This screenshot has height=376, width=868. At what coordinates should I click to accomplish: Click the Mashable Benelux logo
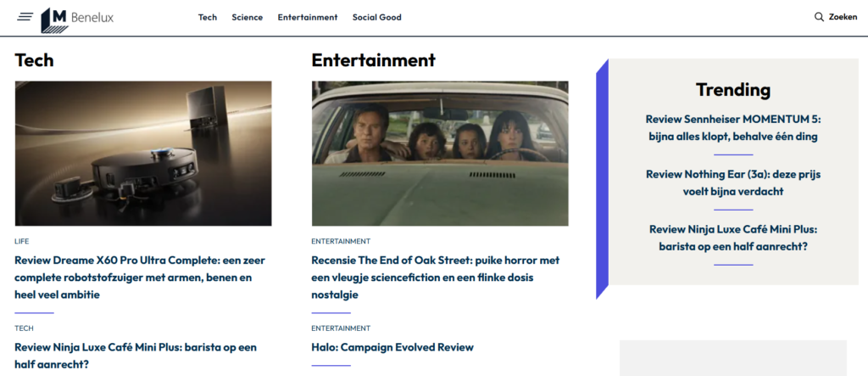[x=77, y=20]
